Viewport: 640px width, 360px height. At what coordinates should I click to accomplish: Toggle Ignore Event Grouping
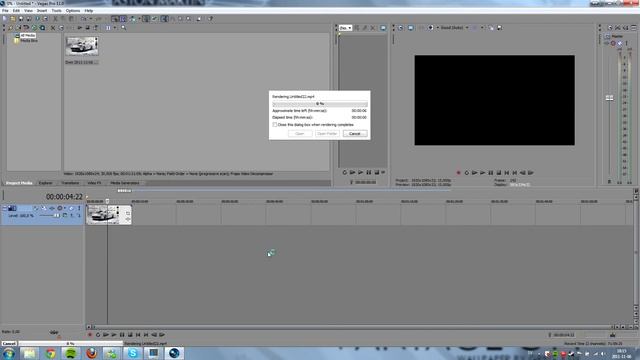click(154, 19)
